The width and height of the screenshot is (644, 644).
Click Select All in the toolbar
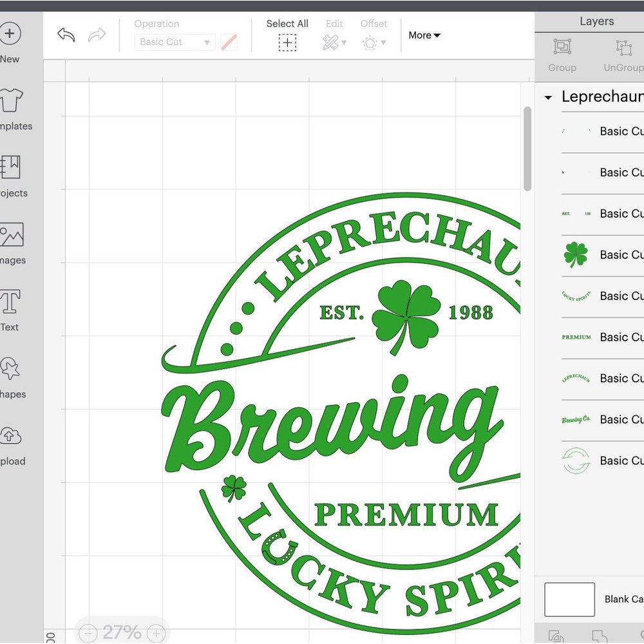(287, 32)
